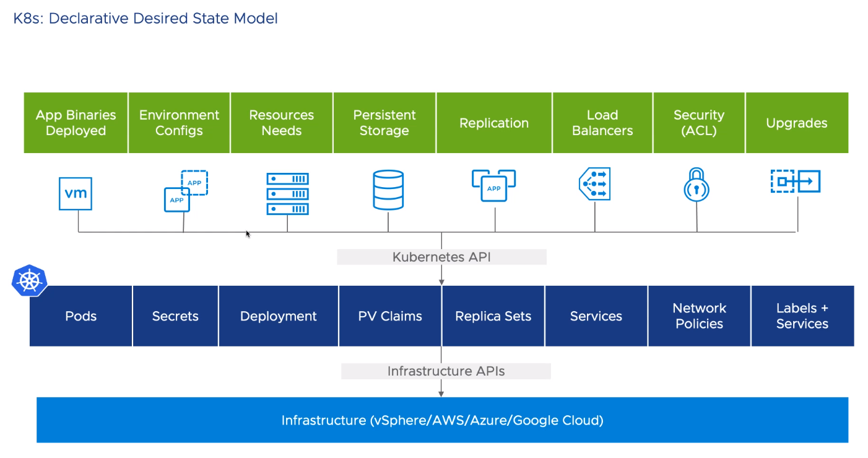
Task: Select the server rack resources icon
Action: point(287,193)
